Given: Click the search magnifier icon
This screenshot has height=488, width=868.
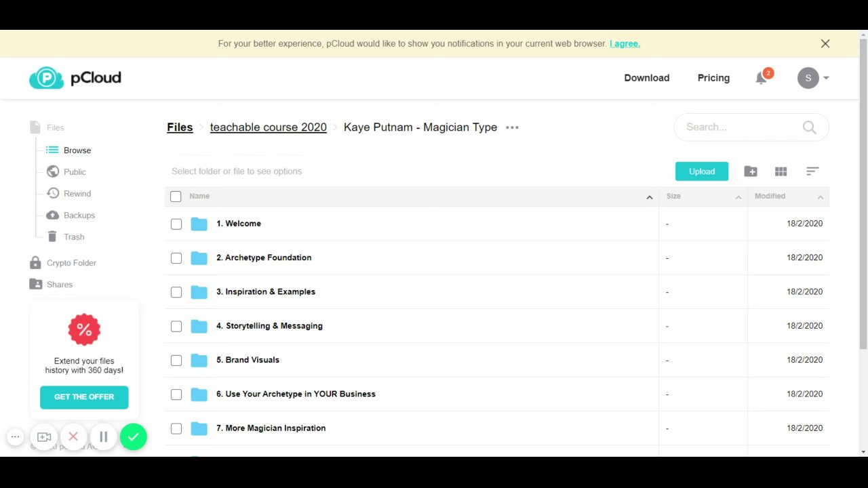Looking at the screenshot, I should coord(809,127).
